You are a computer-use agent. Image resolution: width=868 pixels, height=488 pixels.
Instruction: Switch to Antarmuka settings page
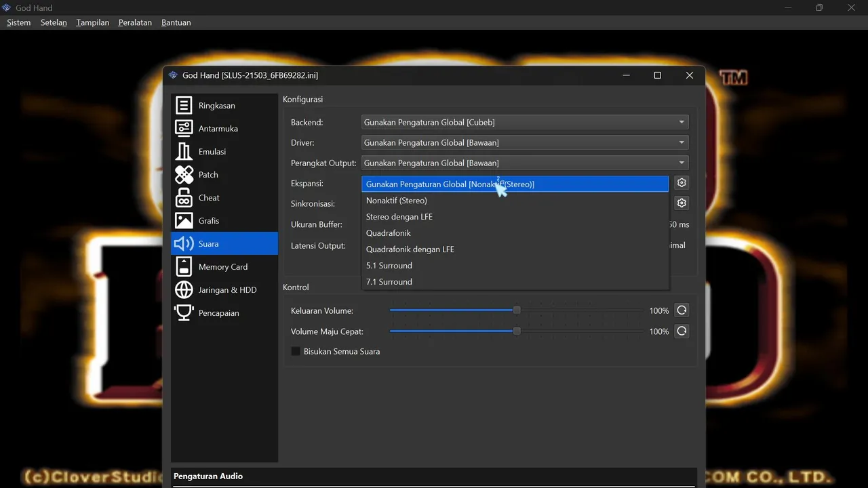pos(224,129)
